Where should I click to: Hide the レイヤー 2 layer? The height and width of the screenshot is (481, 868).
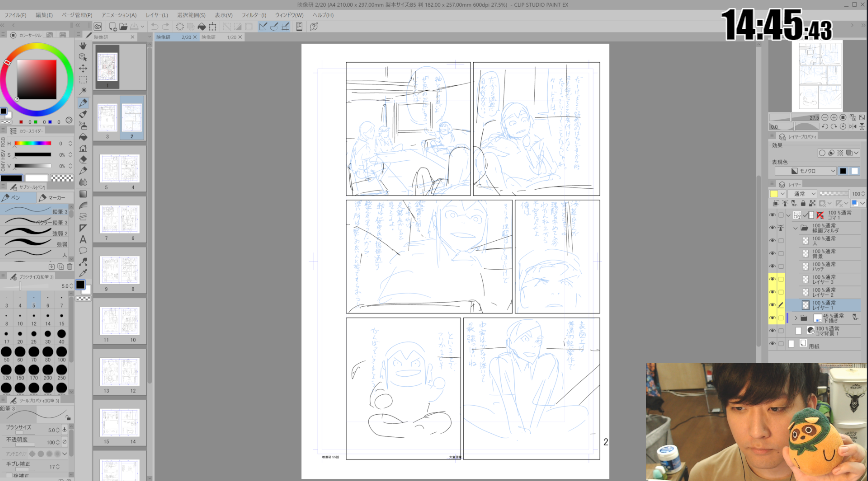[772, 292]
